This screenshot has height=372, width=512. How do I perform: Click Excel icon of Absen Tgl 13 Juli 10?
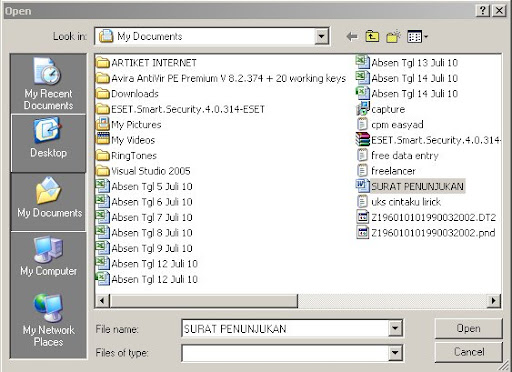click(363, 62)
